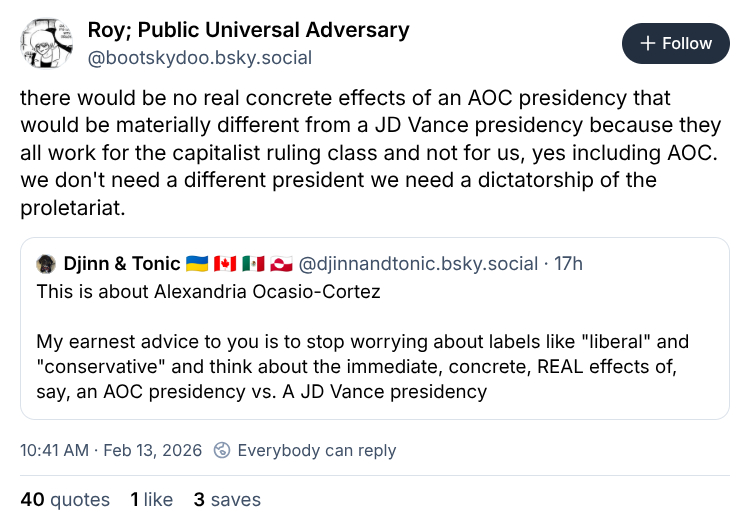Click the Djinn & Tonic avatar
748x521 pixels.
coord(46,264)
